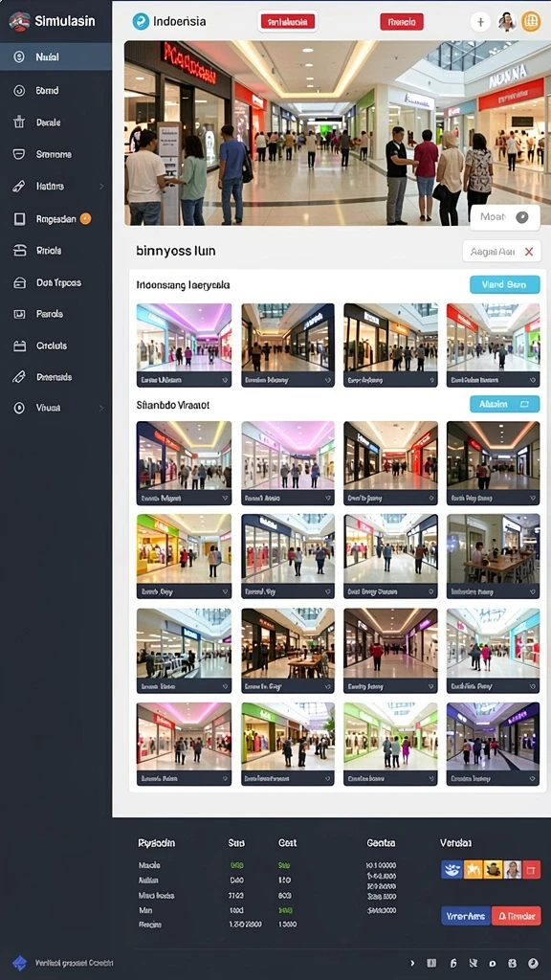
Task: Open the large mall hero image
Action: coord(338,133)
